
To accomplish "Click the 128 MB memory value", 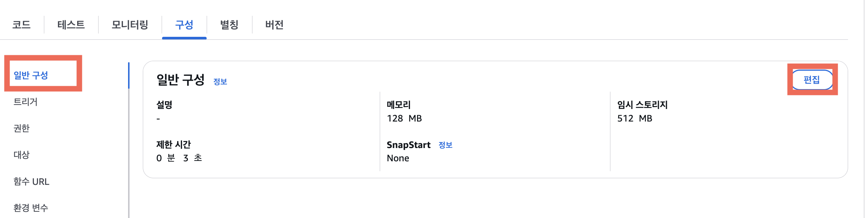I will [x=404, y=118].
